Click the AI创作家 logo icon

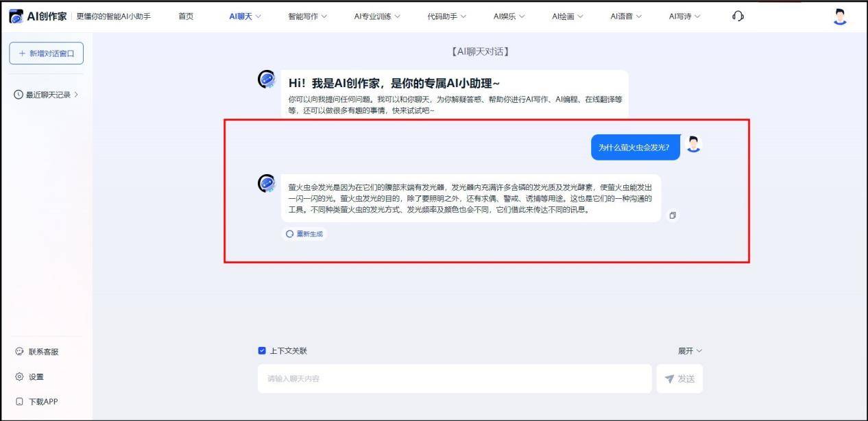16,16
